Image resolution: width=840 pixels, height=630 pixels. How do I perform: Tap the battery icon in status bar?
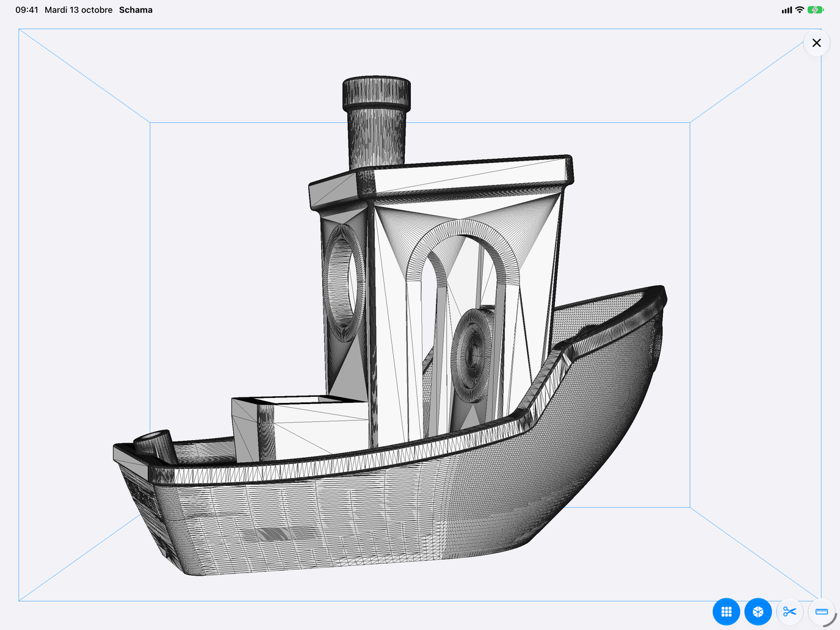pos(816,10)
